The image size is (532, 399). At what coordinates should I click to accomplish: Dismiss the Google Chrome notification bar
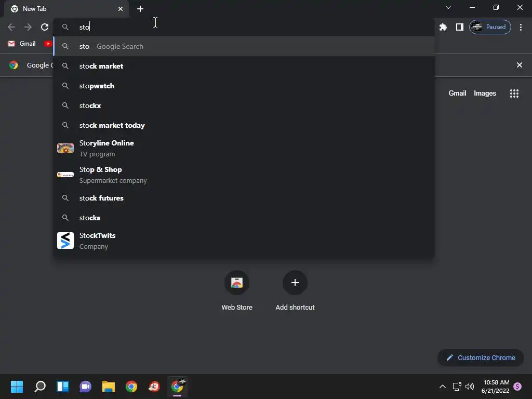tap(520, 65)
